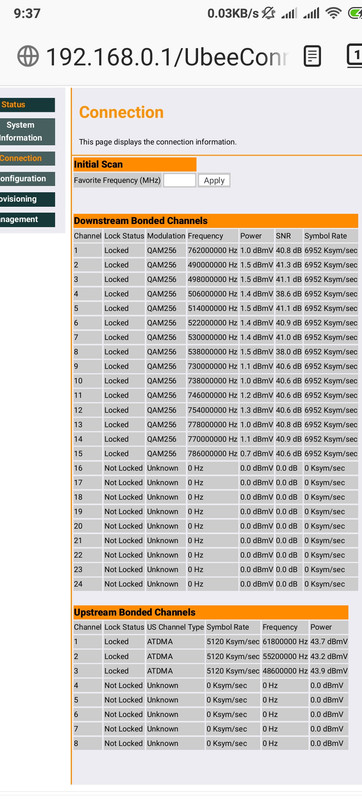This screenshot has width=362, height=800.
Task: Select frequency 730000000 Hz cell
Action: coord(212,366)
